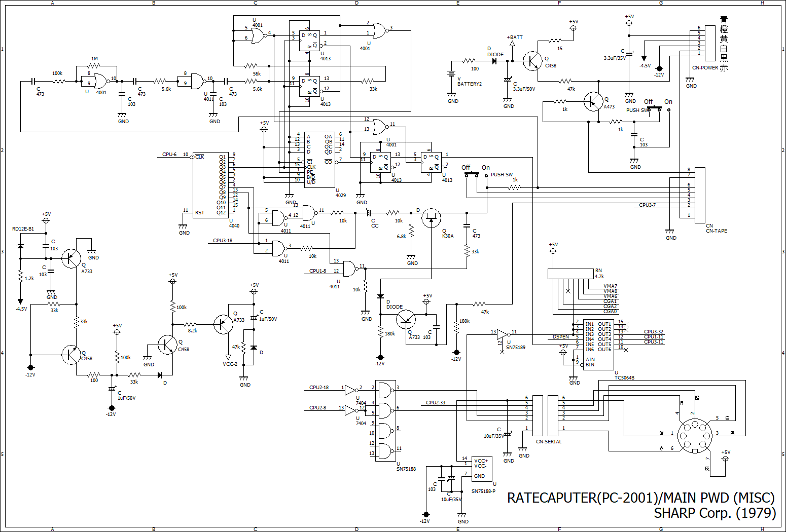Click the K30A FET transistor symbol

pyautogui.click(x=432, y=218)
